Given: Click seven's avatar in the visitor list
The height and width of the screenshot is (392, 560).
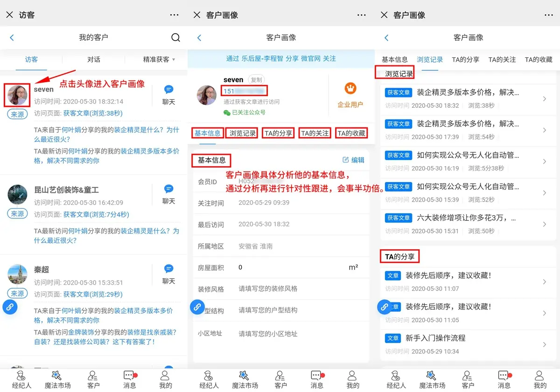Looking at the screenshot, I should pyautogui.click(x=18, y=95).
